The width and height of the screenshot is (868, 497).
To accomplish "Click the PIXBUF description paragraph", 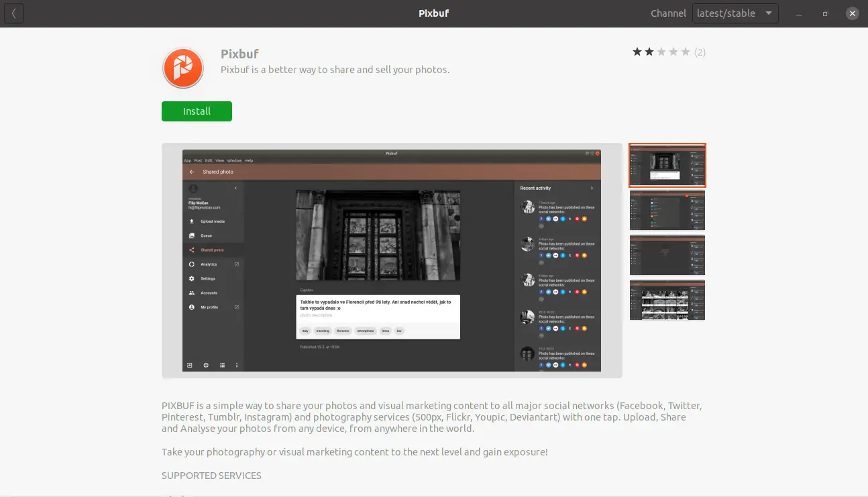I will tap(432, 417).
